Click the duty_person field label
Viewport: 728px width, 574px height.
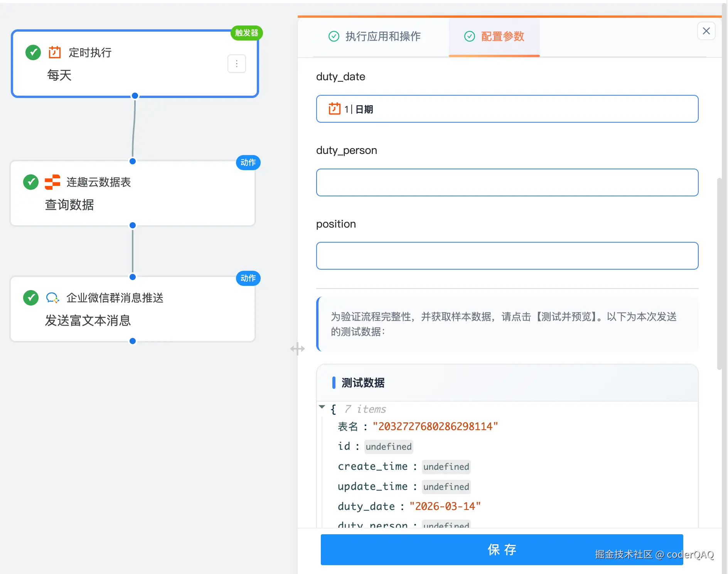347,150
